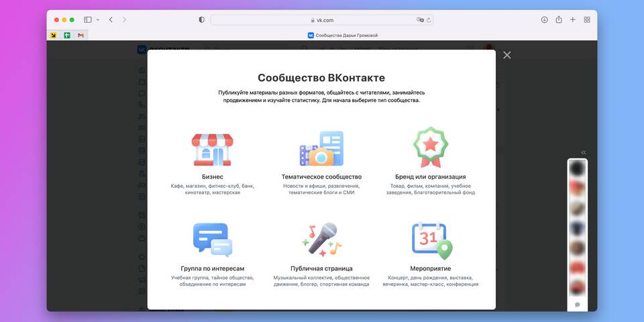This screenshot has width=644, height=322.
Task: Click the Мероприятие heading
Action: point(431,268)
